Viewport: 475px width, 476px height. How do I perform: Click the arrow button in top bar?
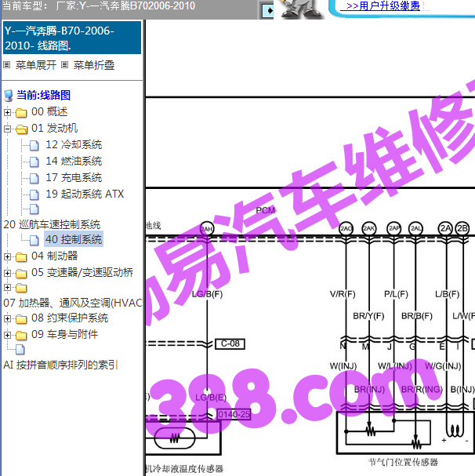(267, 11)
